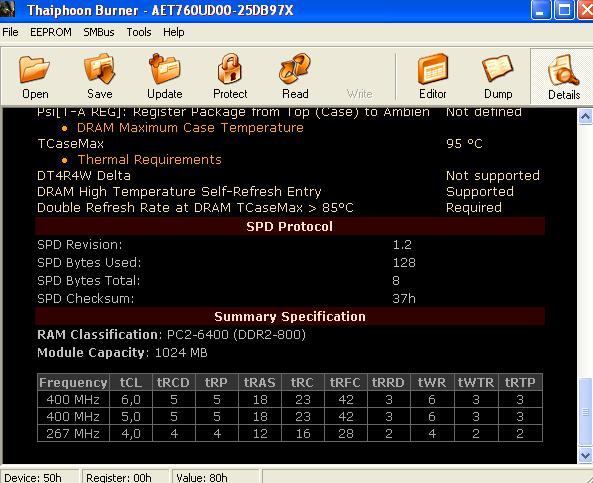
Task: Click the Read arrows icon
Action: (x=295, y=68)
